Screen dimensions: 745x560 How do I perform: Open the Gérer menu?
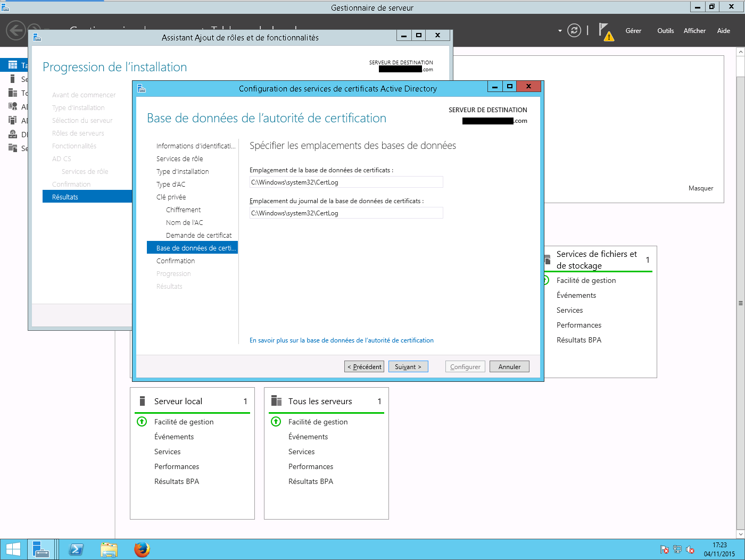[x=633, y=31]
